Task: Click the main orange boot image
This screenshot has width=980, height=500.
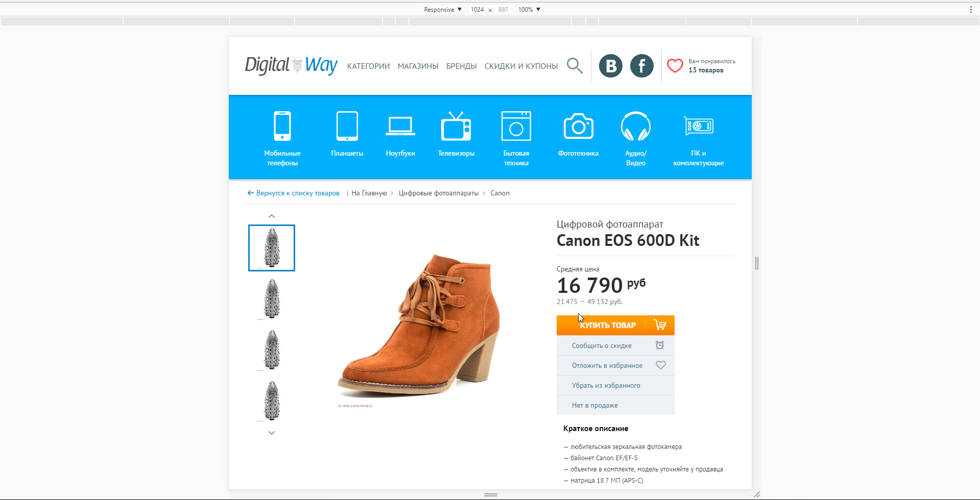Action: pyautogui.click(x=419, y=327)
